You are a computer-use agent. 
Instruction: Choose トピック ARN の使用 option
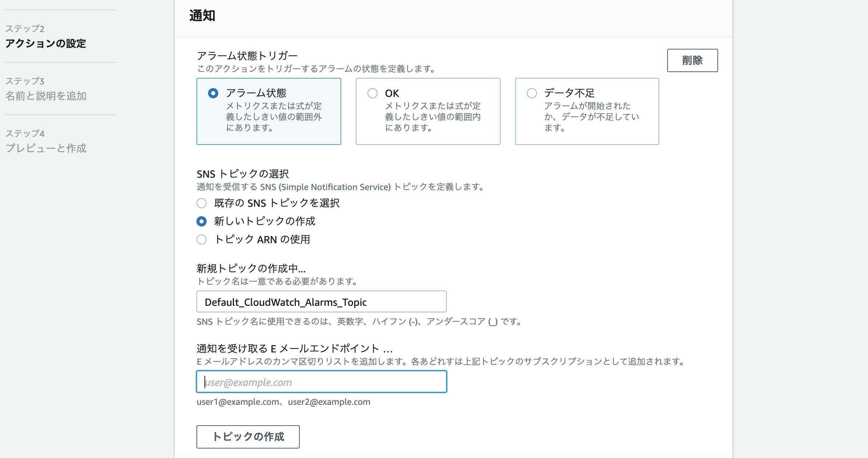click(202, 240)
